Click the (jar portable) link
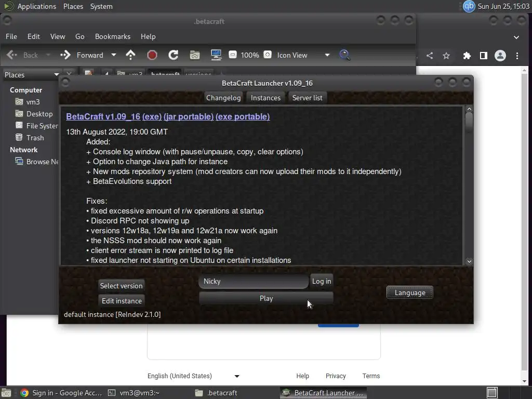 coord(189,117)
